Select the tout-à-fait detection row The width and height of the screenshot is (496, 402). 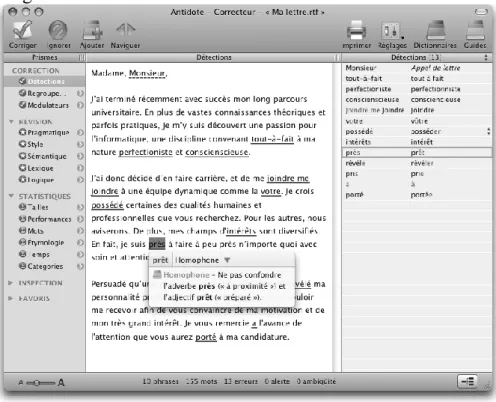(x=417, y=79)
